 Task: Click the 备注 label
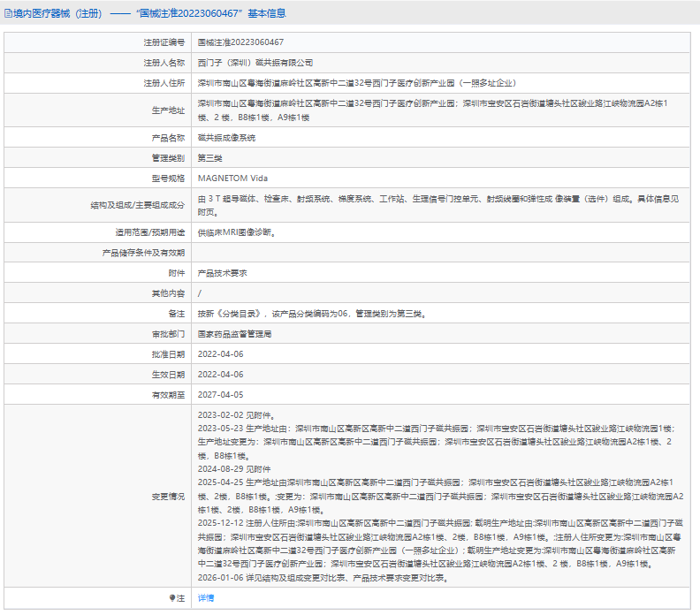[177, 314]
